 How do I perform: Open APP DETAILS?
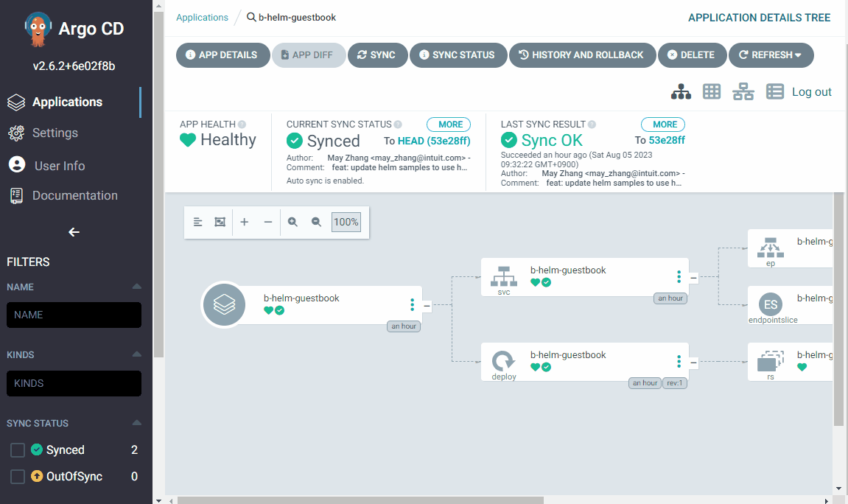(x=222, y=55)
